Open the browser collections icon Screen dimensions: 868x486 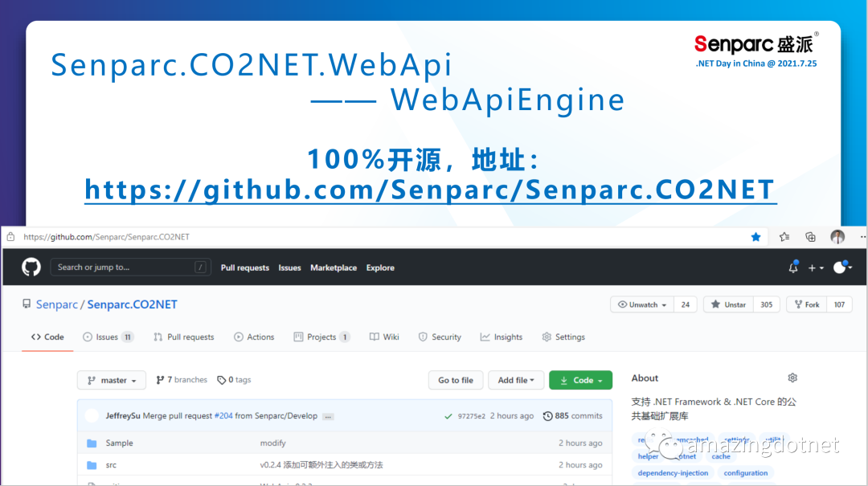pos(810,237)
